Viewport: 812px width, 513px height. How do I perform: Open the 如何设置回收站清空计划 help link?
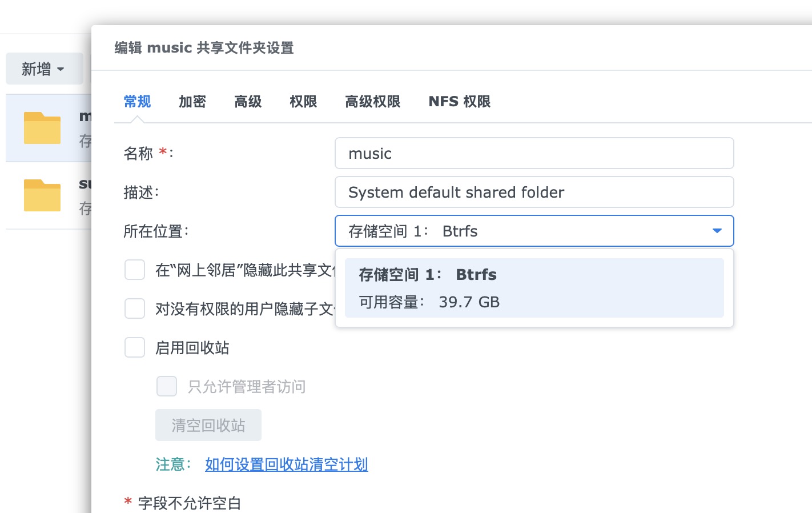point(286,464)
